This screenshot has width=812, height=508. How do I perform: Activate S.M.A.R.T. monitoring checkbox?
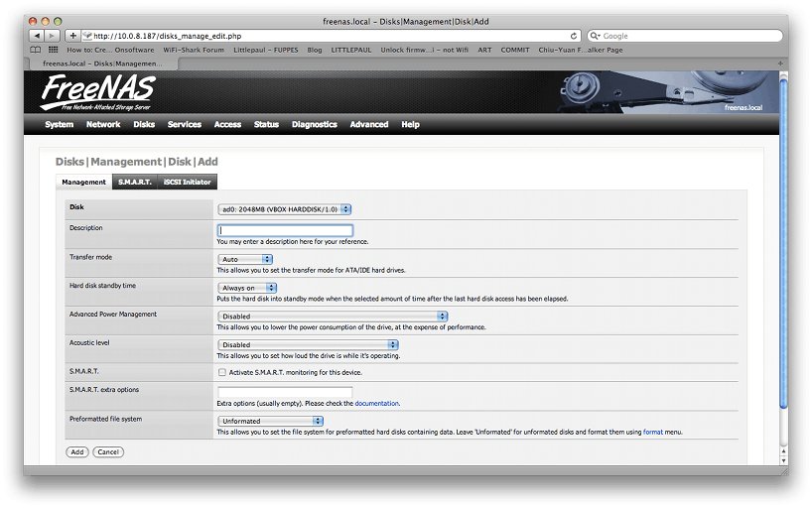[222, 372]
